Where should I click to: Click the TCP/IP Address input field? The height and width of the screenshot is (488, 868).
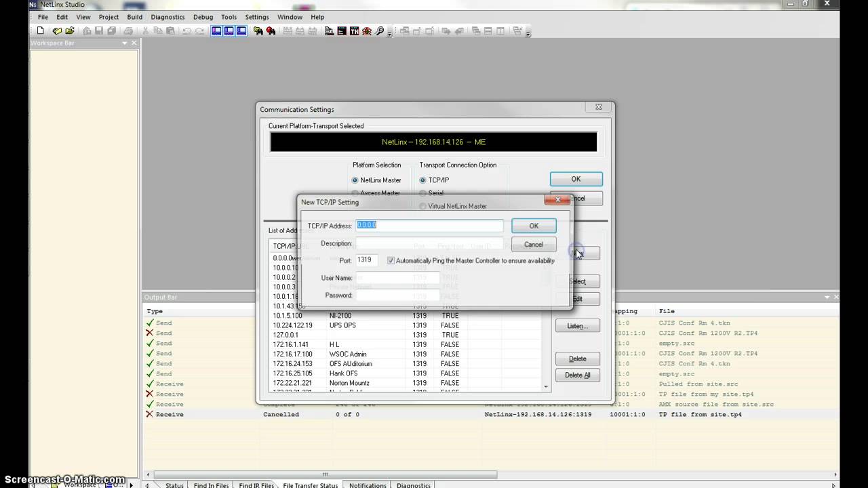429,225
